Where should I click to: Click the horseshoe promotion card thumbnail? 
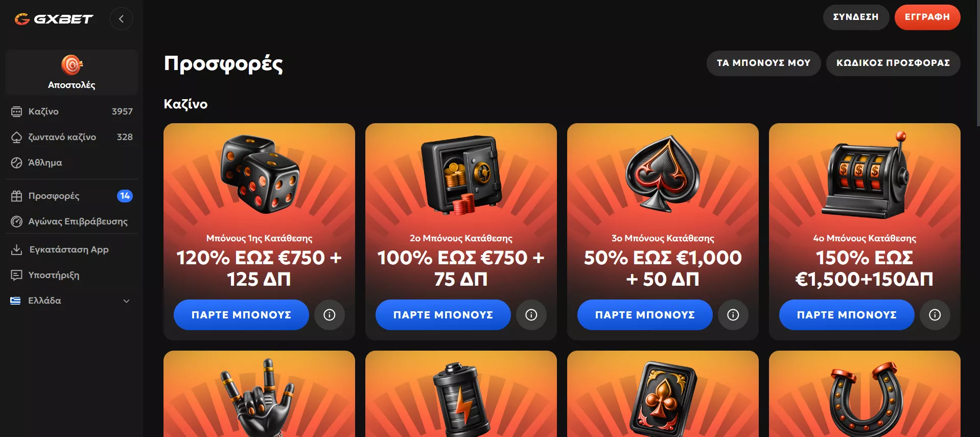pos(865,394)
